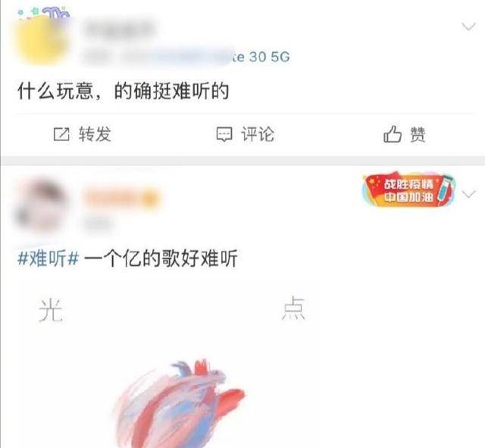Click the 评论 comment label
This screenshot has height=448, width=485.
tap(258, 134)
